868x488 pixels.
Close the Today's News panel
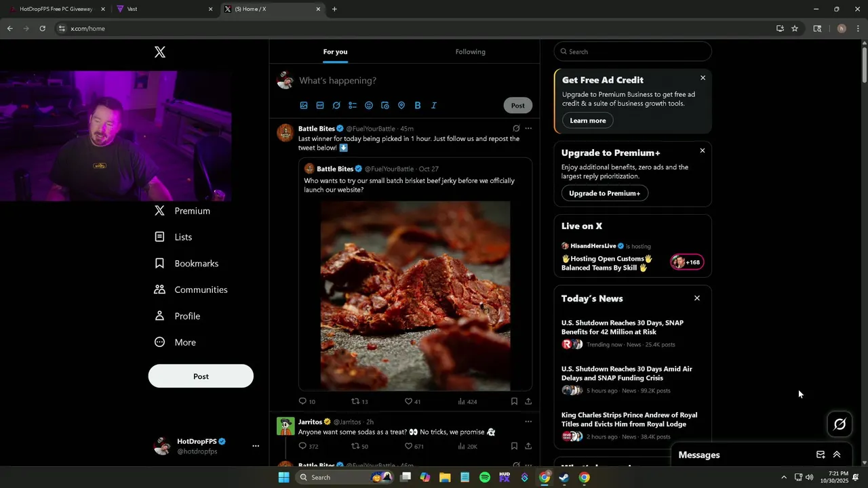[696, 298]
